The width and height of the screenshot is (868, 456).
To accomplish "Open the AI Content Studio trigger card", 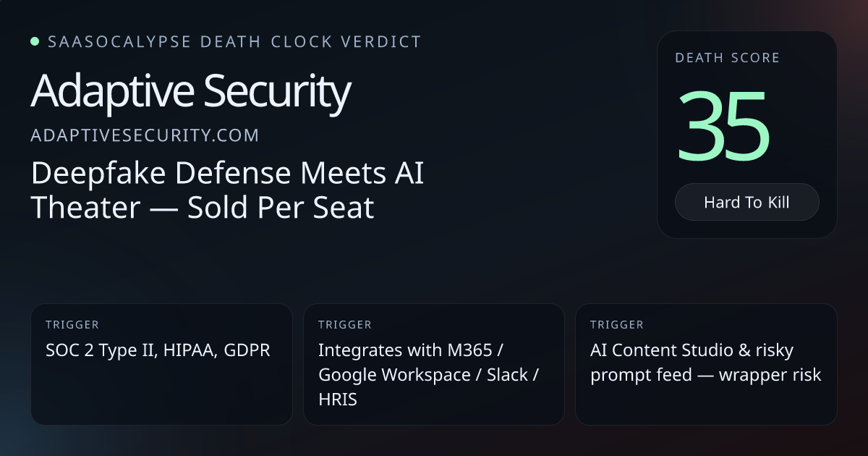I will click(x=706, y=364).
